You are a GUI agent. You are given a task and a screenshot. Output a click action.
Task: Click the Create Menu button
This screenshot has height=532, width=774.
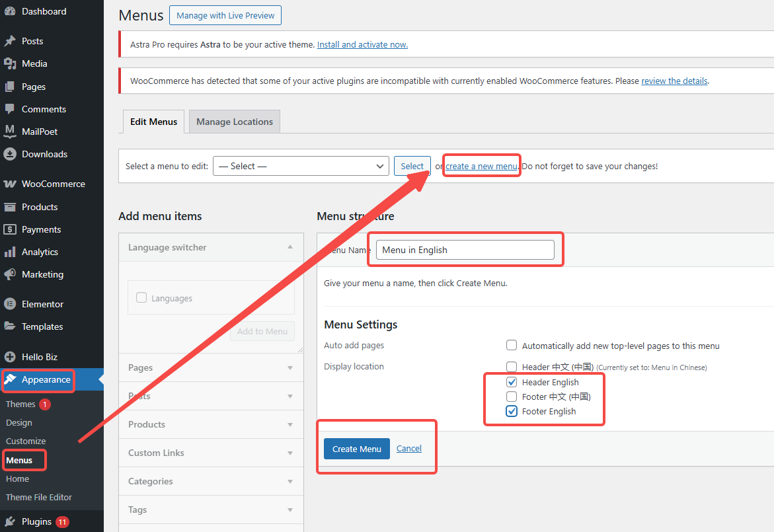point(356,448)
